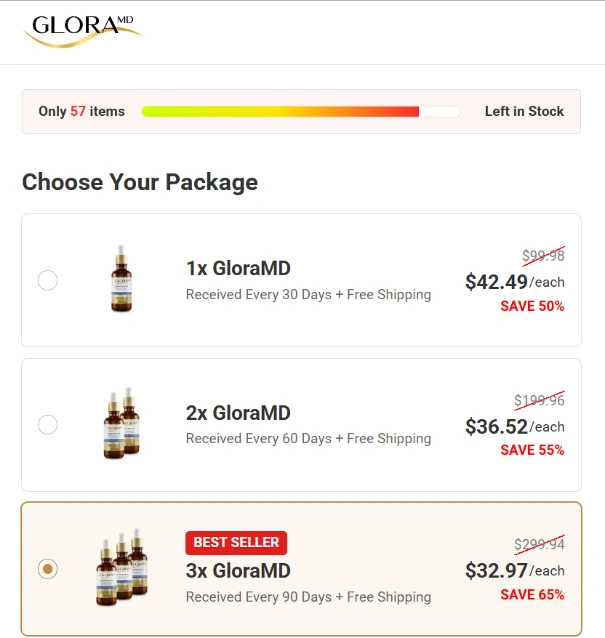Click the Choose Your Package heading
This screenshot has height=638, width=605.
tap(140, 182)
